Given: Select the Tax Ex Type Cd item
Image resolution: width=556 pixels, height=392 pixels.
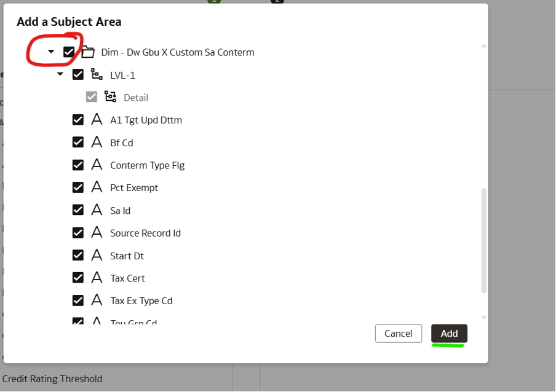Looking at the screenshot, I should (x=141, y=301).
